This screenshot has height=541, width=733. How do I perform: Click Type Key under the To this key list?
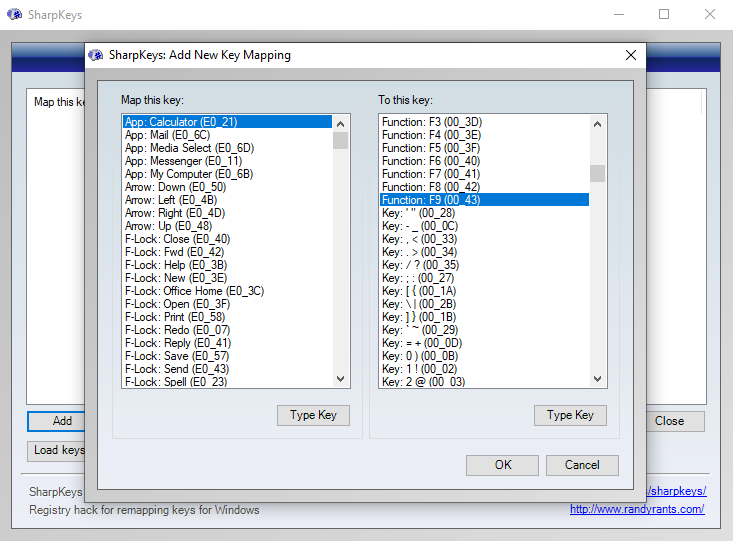click(x=570, y=415)
